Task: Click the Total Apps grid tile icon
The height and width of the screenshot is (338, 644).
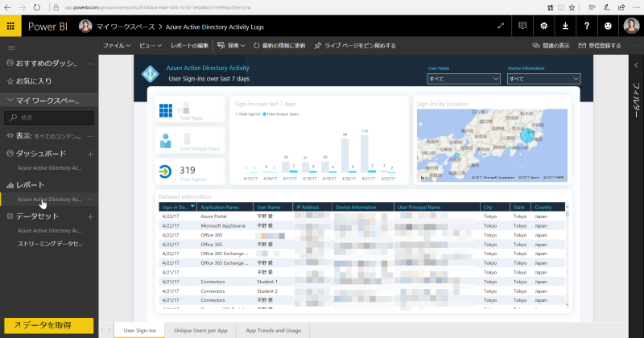Action: click(x=166, y=110)
